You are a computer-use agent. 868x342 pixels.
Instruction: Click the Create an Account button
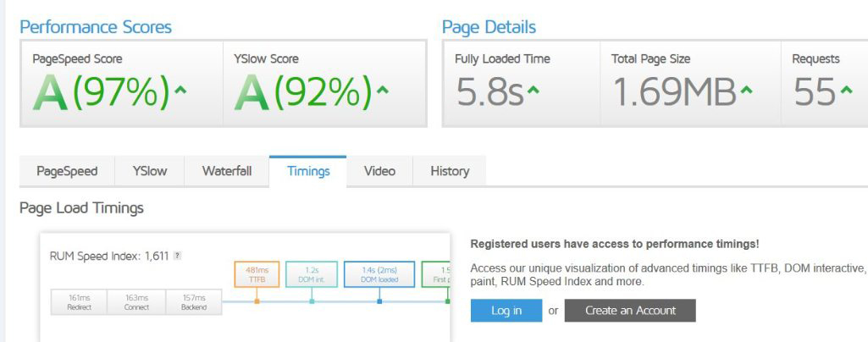[630, 311]
